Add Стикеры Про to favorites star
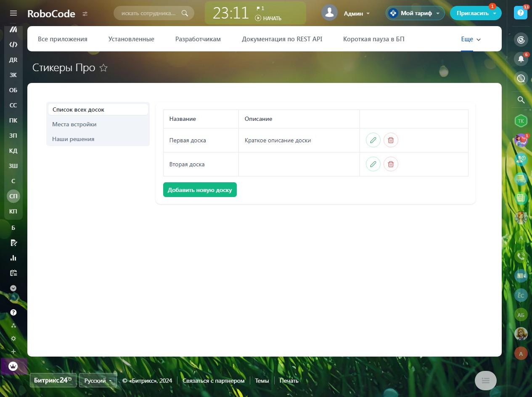The height and width of the screenshot is (397, 532). pyautogui.click(x=103, y=68)
